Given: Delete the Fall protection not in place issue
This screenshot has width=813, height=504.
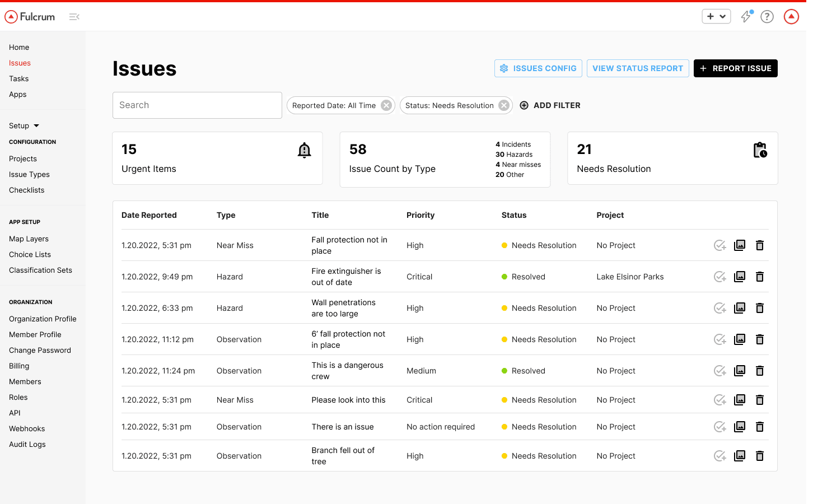Looking at the screenshot, I should [760, 245].
